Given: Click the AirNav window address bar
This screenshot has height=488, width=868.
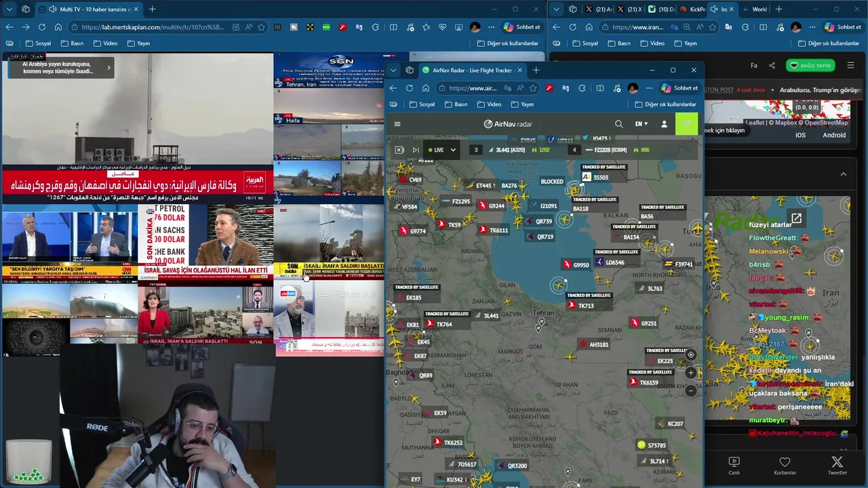Looking at the screenshot, I should pos(471,88).
